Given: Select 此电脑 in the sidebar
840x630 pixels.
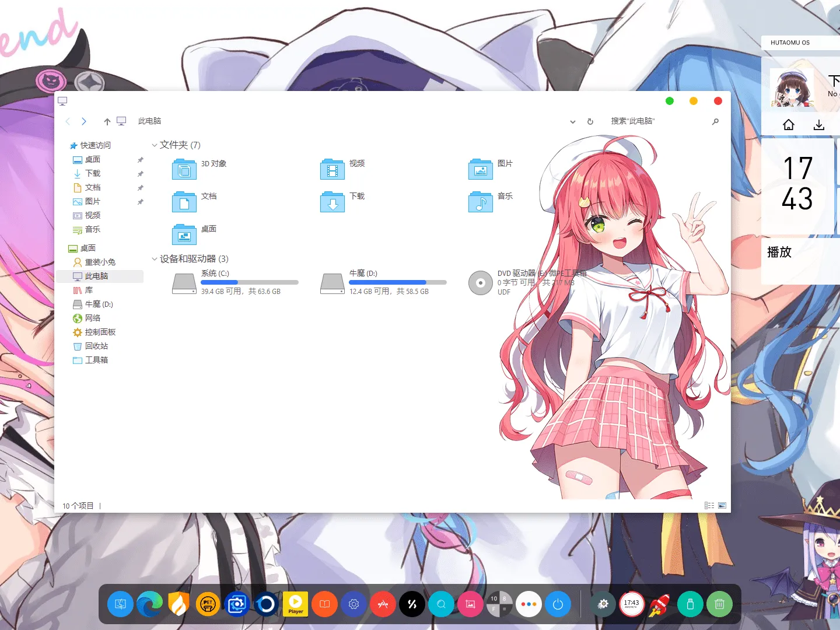Looking at the screenshot, I should 97,275.
